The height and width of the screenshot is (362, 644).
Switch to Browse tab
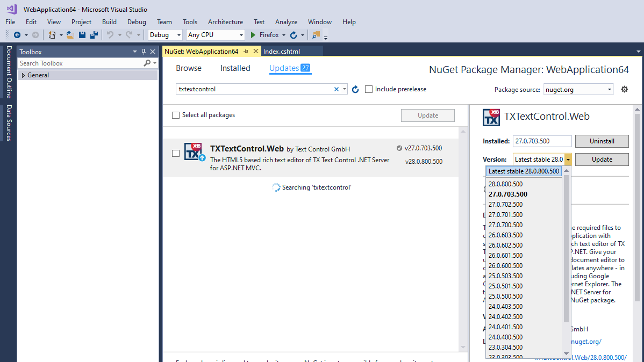tap(189, 68)
